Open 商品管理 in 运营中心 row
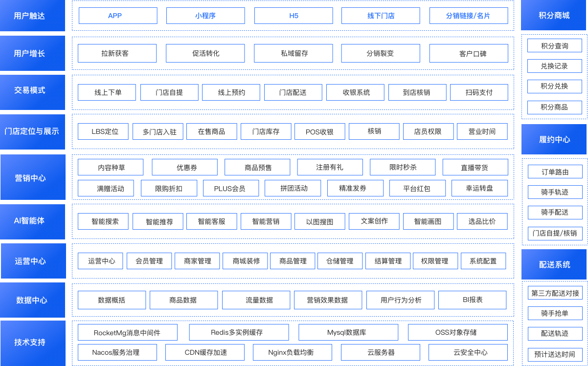The width and height of the screenshot is (588, 366). point(293,261)
